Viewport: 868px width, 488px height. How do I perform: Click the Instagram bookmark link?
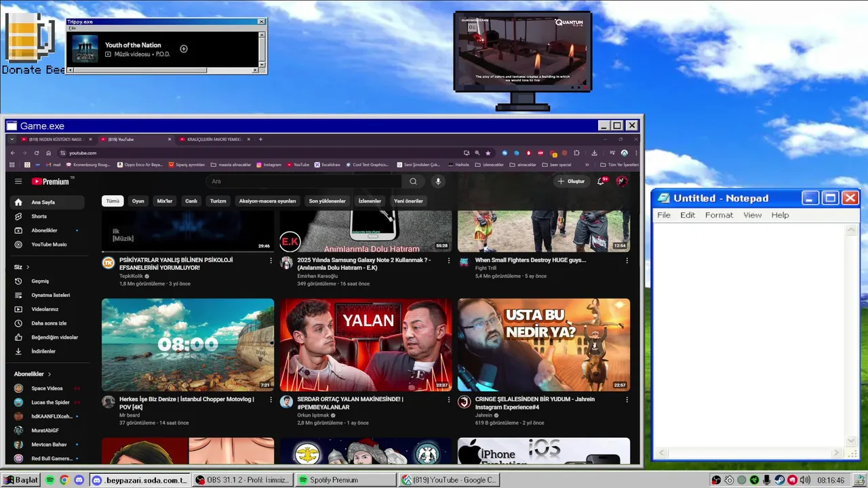click(x=269, y=165)
